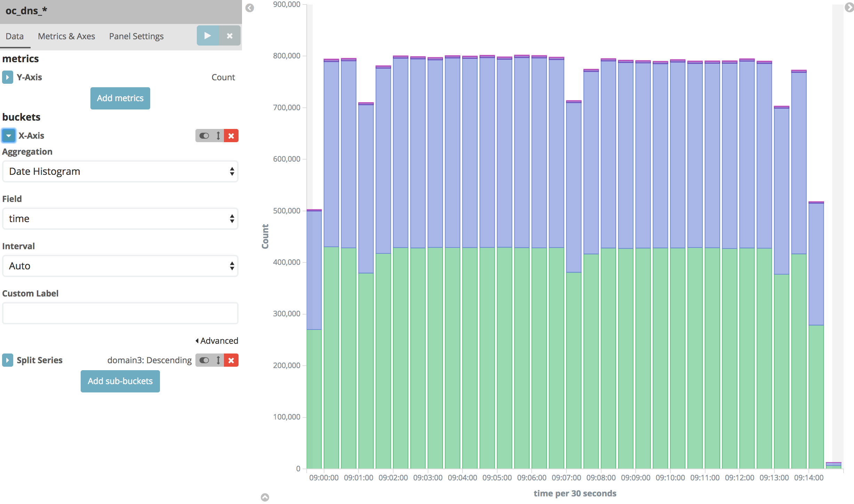Screen dimensions: 854x504
Task: Open the Panel Settings tab
Action: coord(136,36)
